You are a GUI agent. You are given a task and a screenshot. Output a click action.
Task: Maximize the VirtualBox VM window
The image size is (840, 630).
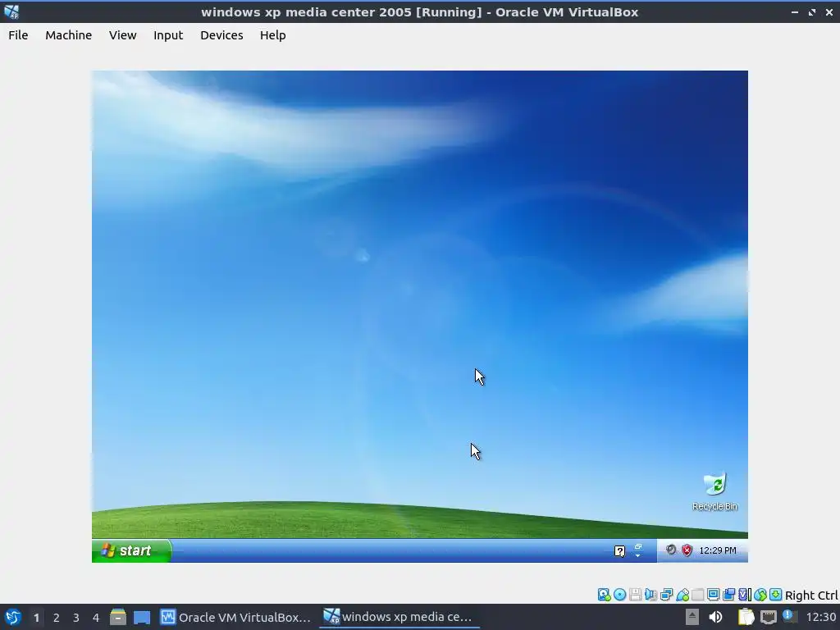point(812,11)
